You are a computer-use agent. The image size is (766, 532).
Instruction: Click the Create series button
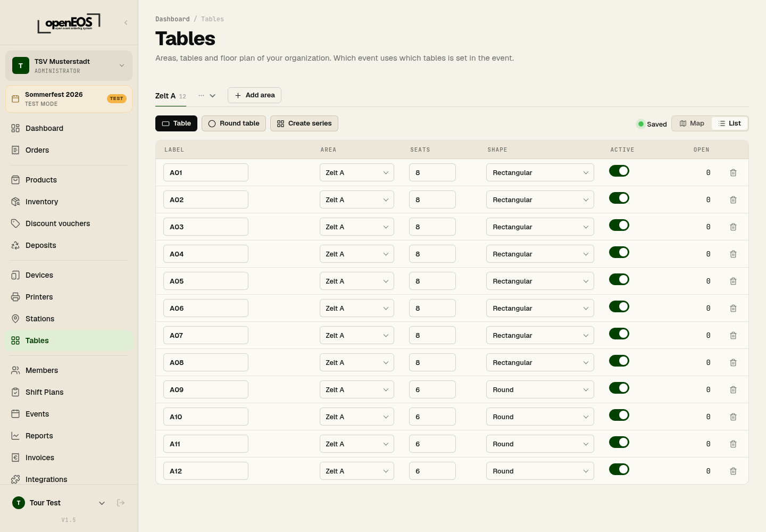pos(304,123)
